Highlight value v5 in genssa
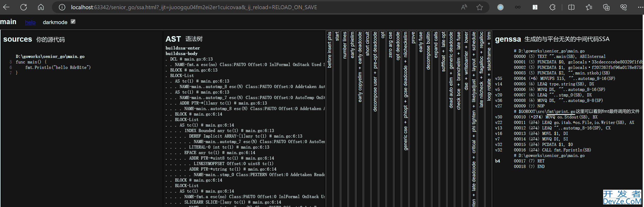 point(497,89)
